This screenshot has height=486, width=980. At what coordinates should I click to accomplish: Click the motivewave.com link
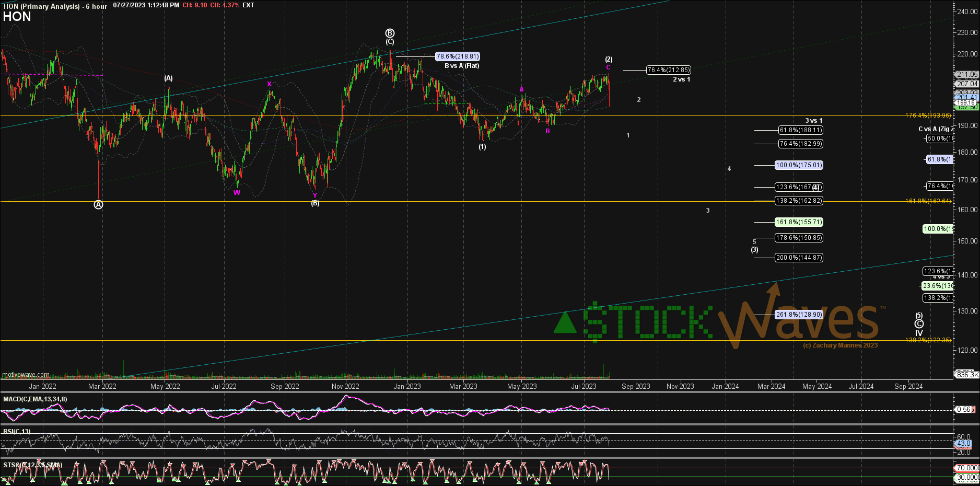click(25, 375)
